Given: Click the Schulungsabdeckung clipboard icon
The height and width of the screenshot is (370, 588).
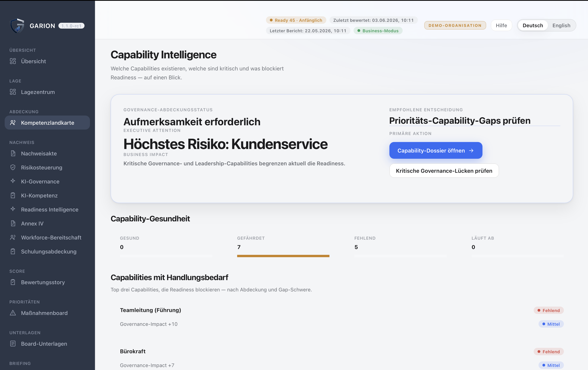Looking at the screenshot, I should coord(13,252).
